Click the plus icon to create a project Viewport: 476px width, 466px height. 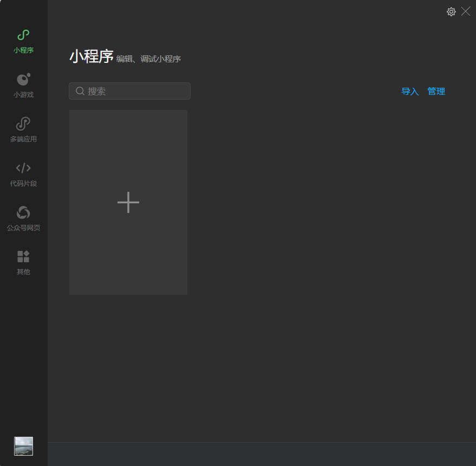click(x=128, y=202)
